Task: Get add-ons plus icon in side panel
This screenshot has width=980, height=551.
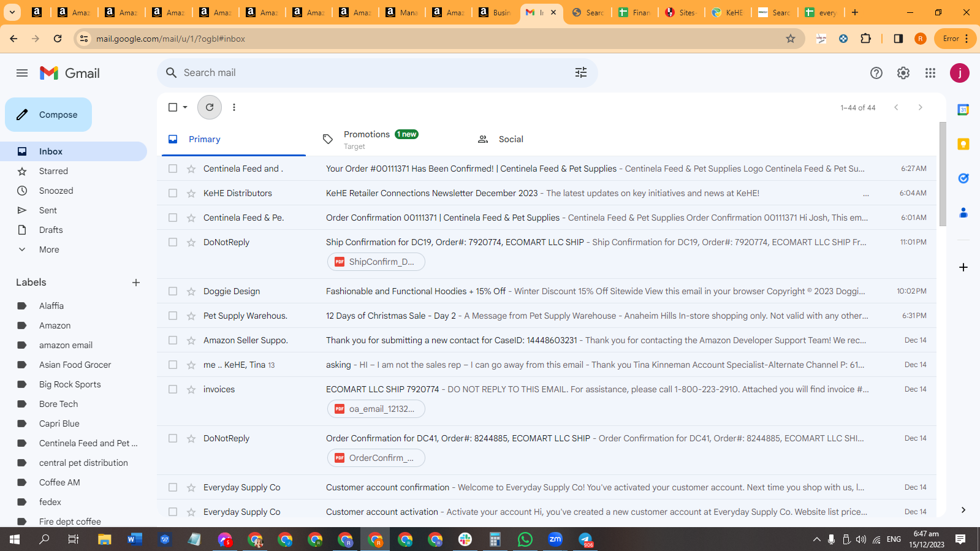Action: pyautogui.click(x=963, y=267)
